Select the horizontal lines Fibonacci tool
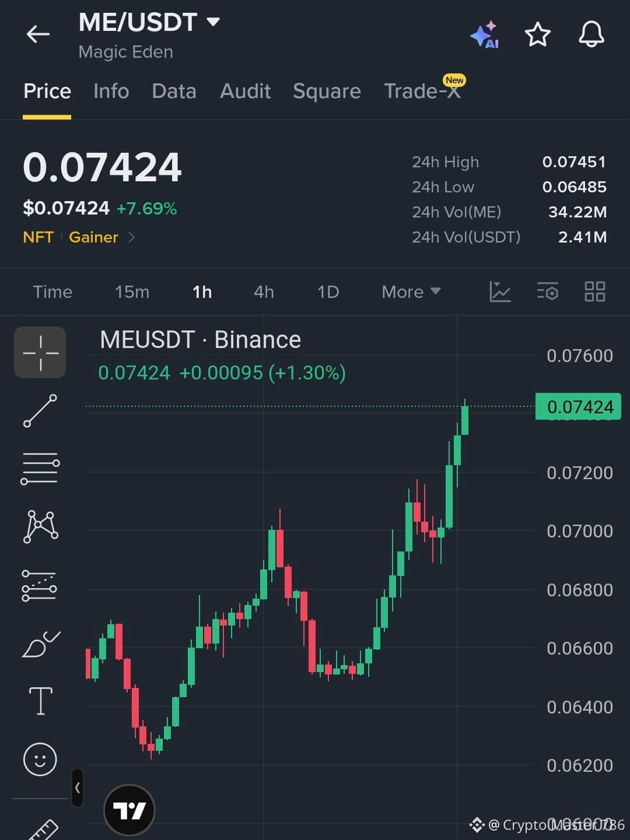 [x=40, y=469]
